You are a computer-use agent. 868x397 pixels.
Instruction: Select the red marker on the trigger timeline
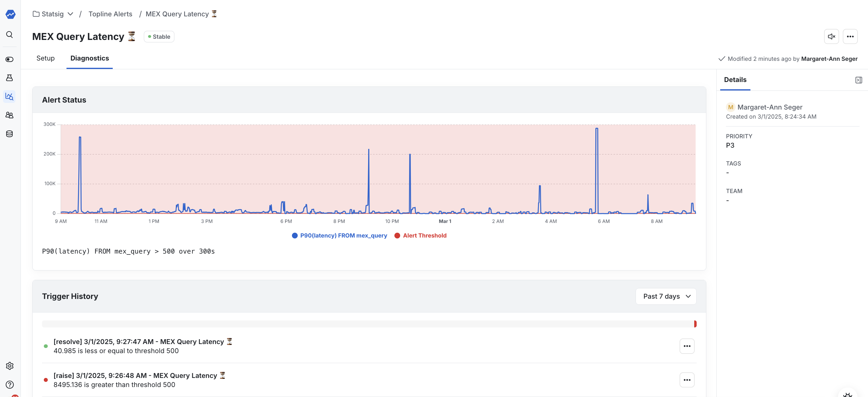695,324
